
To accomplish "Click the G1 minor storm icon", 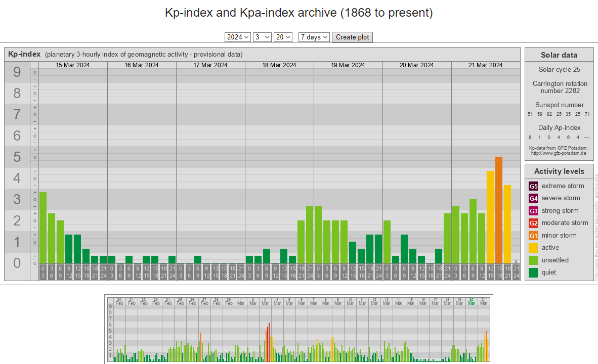I will coord(533,236).
